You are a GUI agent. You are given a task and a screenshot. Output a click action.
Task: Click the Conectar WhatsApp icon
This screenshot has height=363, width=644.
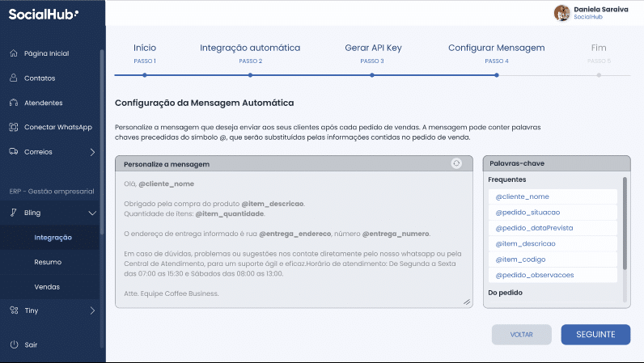[14, 127]
